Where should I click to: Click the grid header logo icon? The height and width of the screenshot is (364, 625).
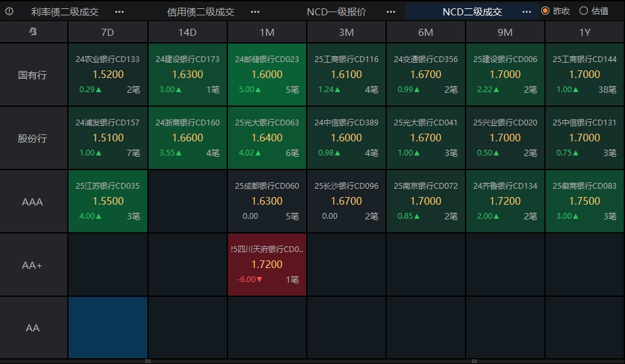coord(33,31)
